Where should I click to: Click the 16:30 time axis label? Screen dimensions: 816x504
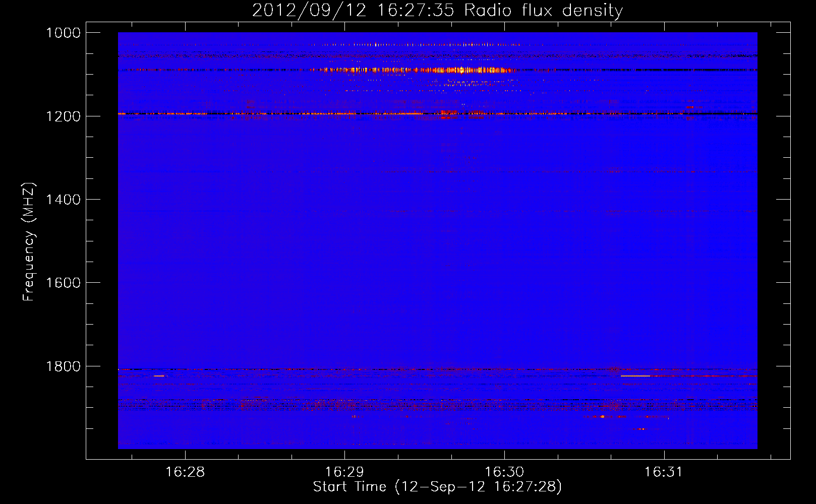504,472
